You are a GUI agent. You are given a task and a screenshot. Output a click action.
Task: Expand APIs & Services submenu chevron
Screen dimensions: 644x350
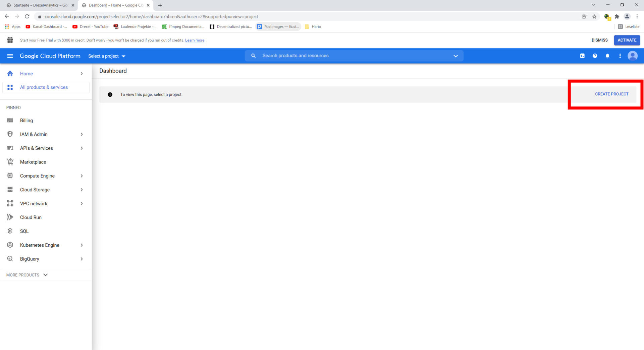[x=82, y=148]
